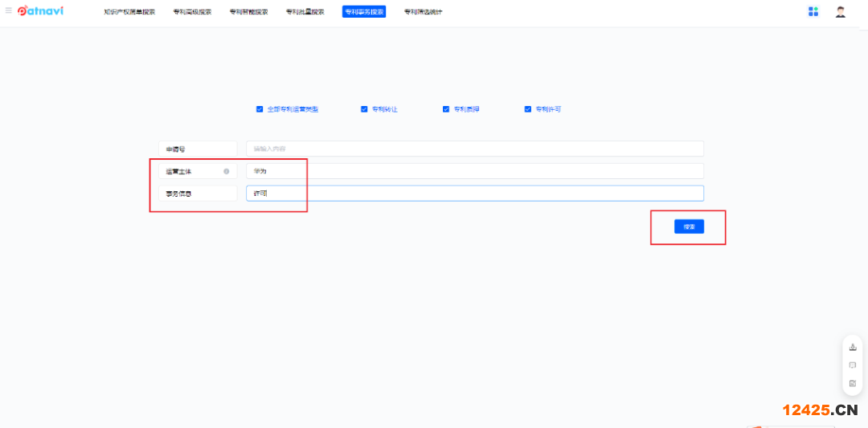Click the download icon in floating panel

(x=853, y=347)
